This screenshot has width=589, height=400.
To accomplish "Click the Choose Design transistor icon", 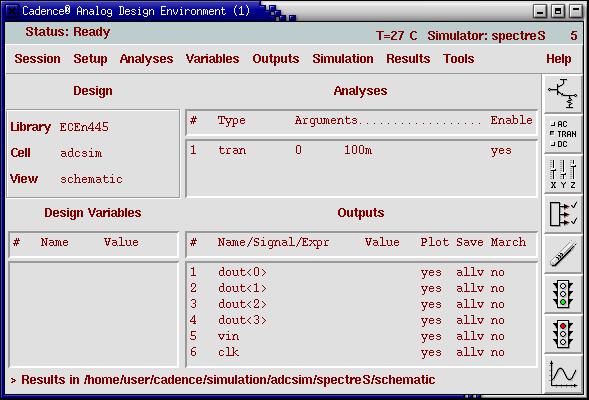I will [562, 94].
